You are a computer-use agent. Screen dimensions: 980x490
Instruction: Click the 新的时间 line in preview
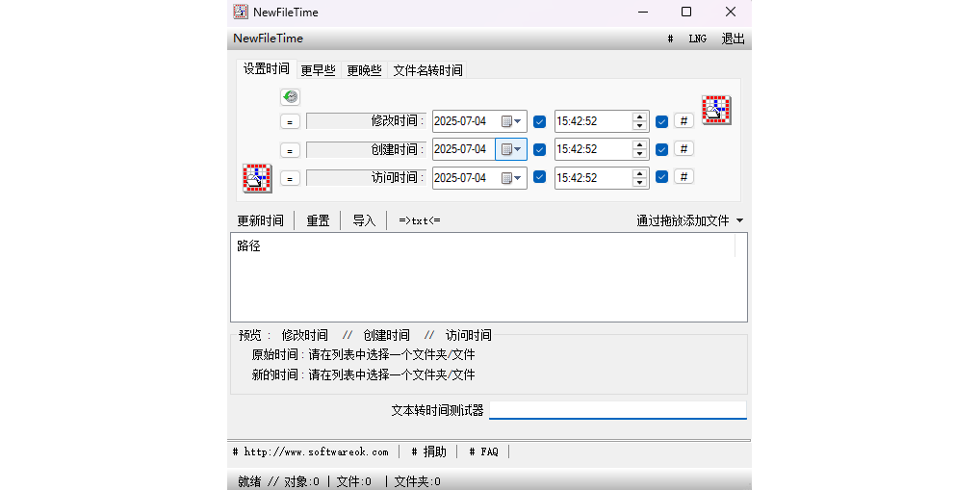pos(363,375)
